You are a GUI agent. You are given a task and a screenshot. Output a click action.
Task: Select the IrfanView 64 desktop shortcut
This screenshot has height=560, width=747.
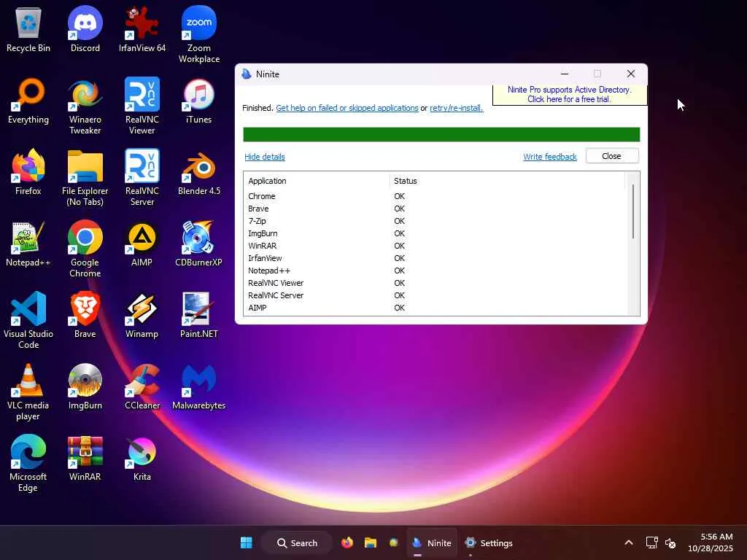(142, 29)
